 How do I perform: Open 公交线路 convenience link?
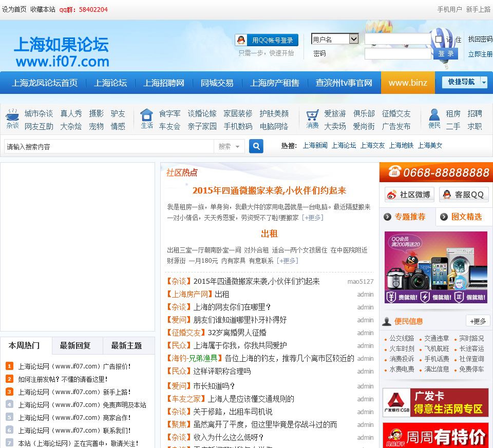point(402,338)
